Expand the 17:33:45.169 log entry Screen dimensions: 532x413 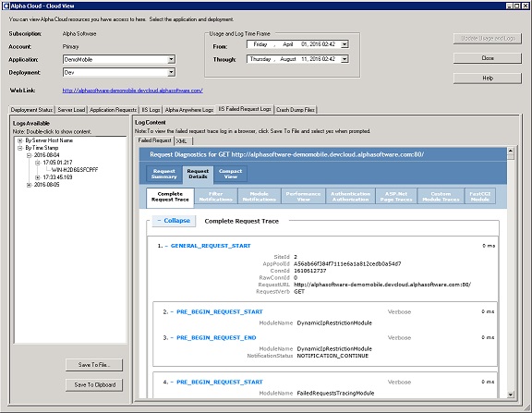click(38, 177)
